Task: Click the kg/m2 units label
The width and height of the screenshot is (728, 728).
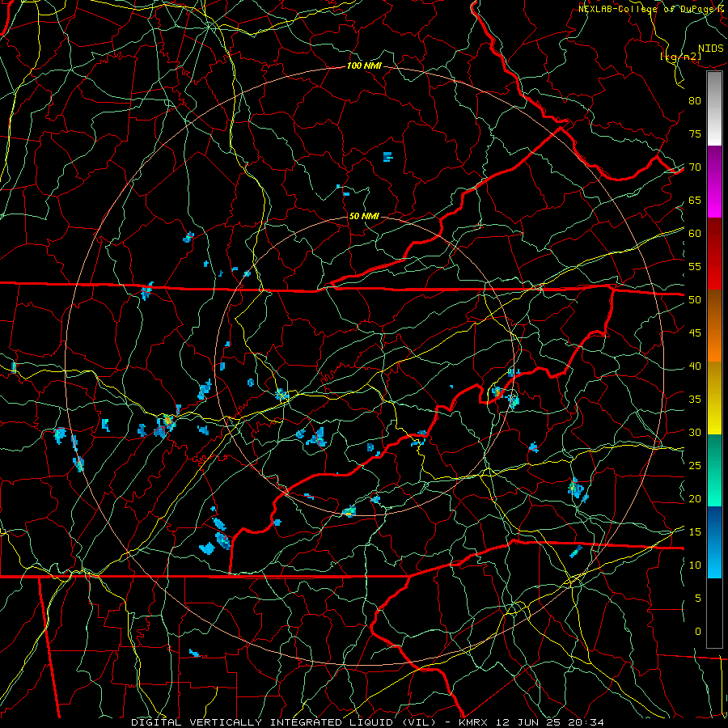Action: [x=680, y=57]
